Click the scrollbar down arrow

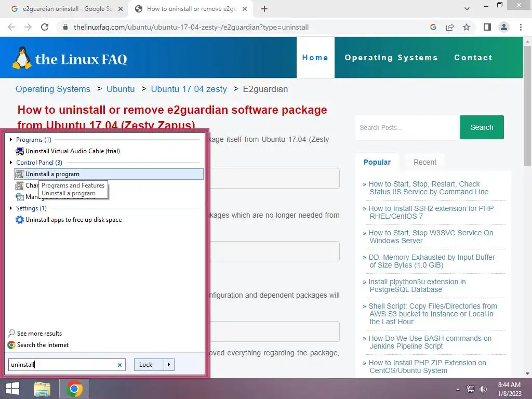[527, 374]
